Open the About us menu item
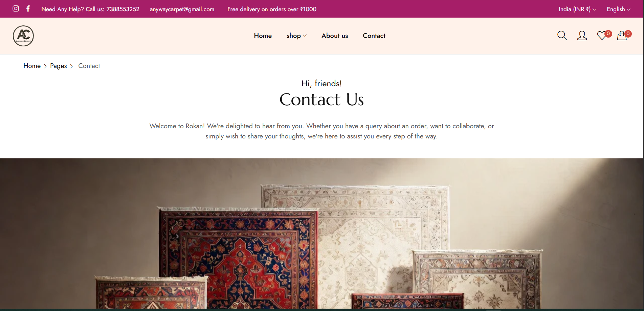This screenshot has height=311, width=644. [335, 36]
